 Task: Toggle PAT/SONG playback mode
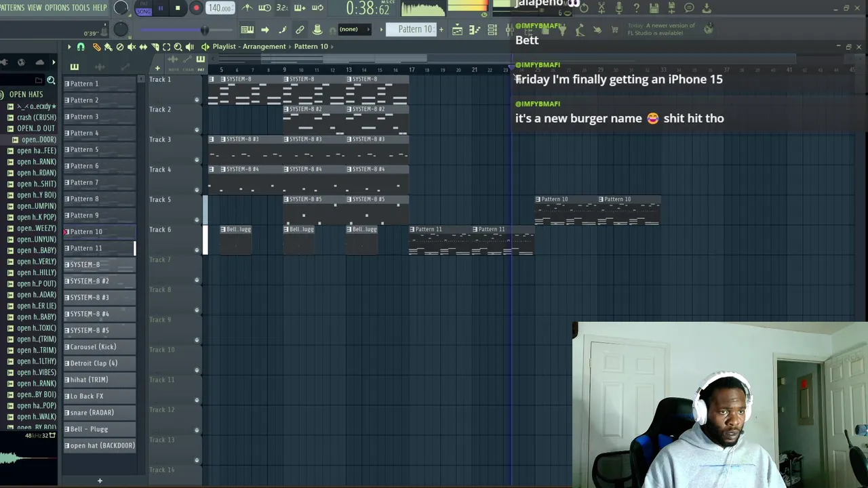143,8
